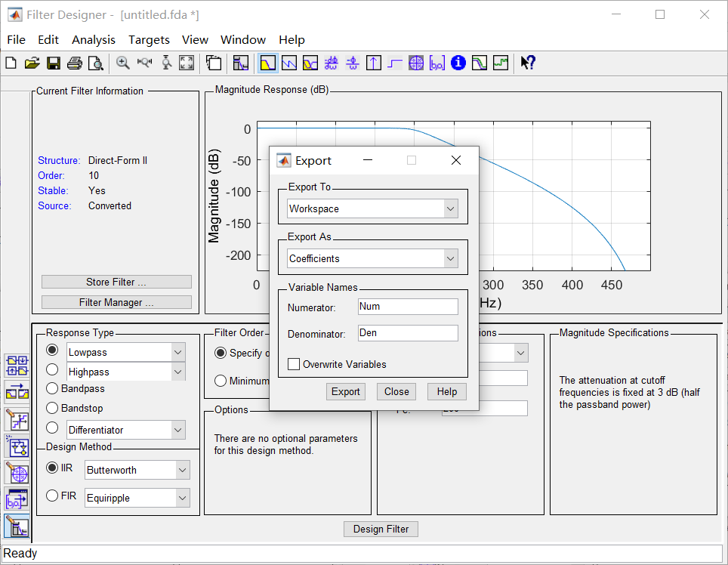Choose the Bandstop radio button

(x=52, y=408)
